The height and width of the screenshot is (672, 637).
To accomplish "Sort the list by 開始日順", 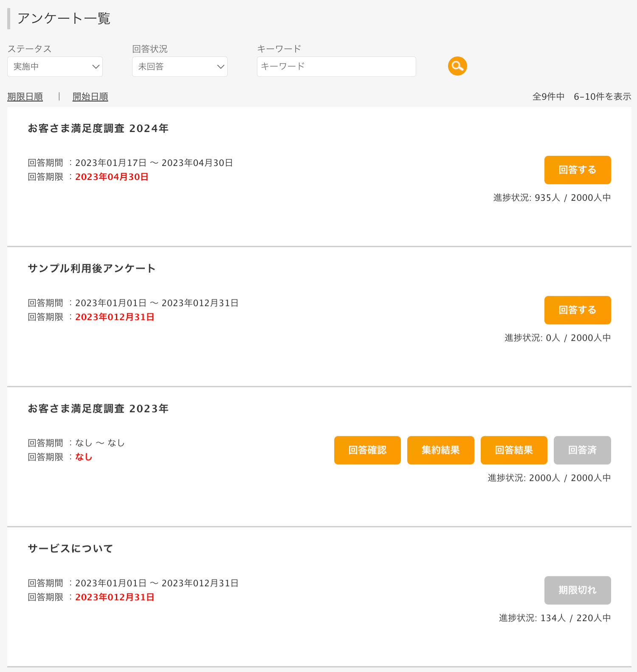I will coord(90,97).
